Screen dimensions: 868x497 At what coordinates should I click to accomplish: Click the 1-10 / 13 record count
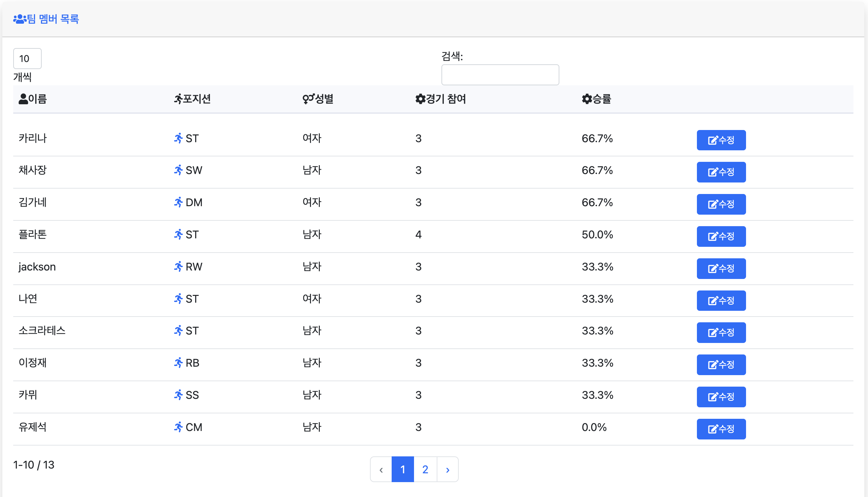click(x=34, y=465)
